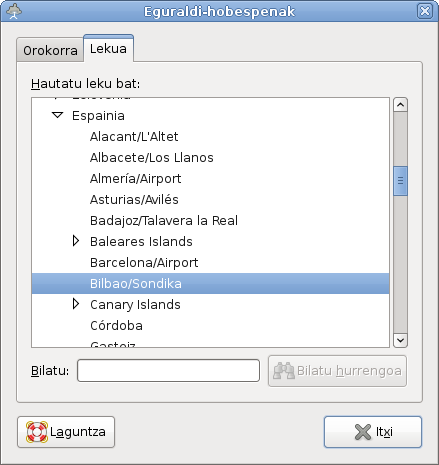Screen dimensions: 439x465
Task: Switch to the Orokorra tab
Action: [50, 50]
